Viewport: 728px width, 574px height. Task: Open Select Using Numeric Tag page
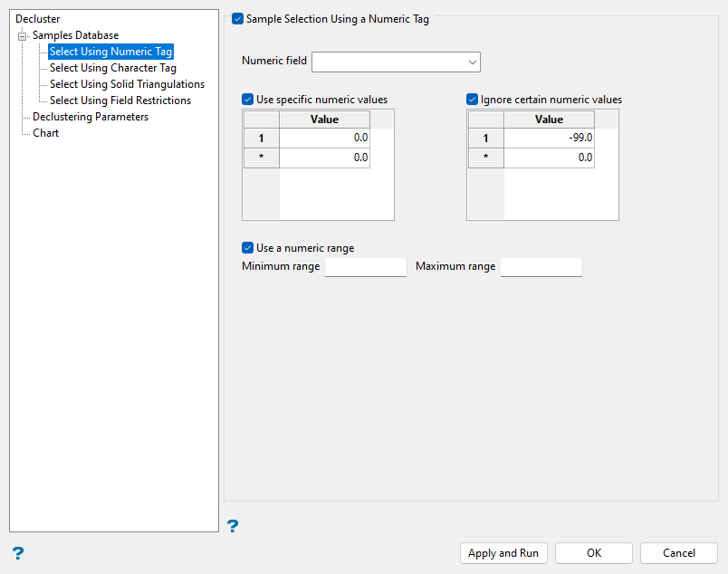[x=111, y=52]
